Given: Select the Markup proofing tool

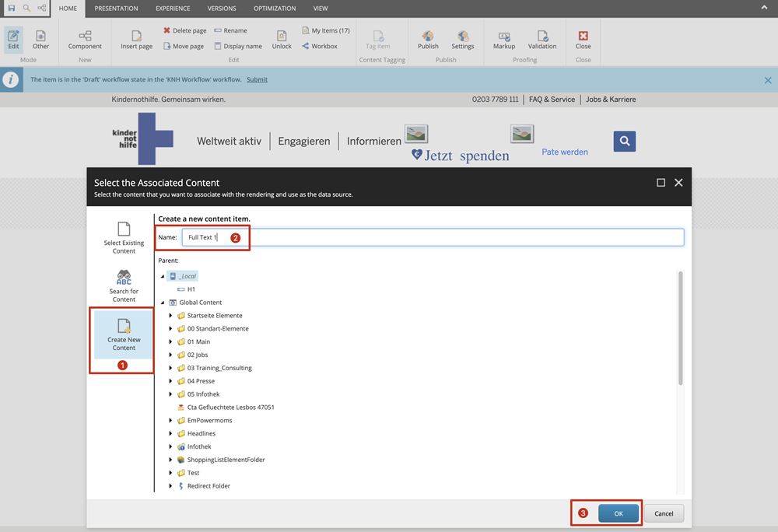Looking at the screenshot, I should point(504,40).
